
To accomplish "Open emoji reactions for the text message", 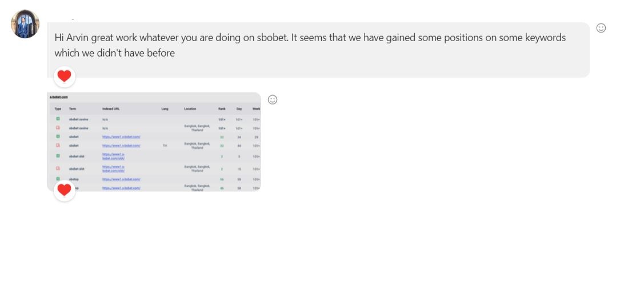I will [601, 28].
